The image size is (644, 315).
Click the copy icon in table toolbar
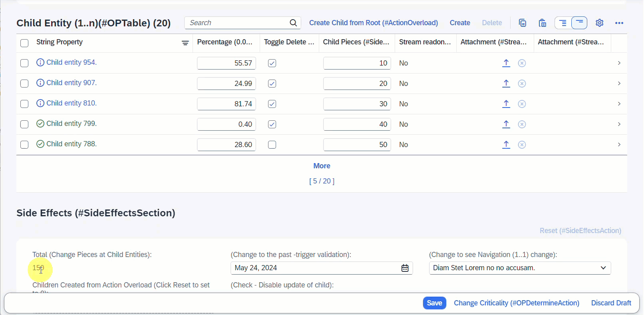(523, 23)
